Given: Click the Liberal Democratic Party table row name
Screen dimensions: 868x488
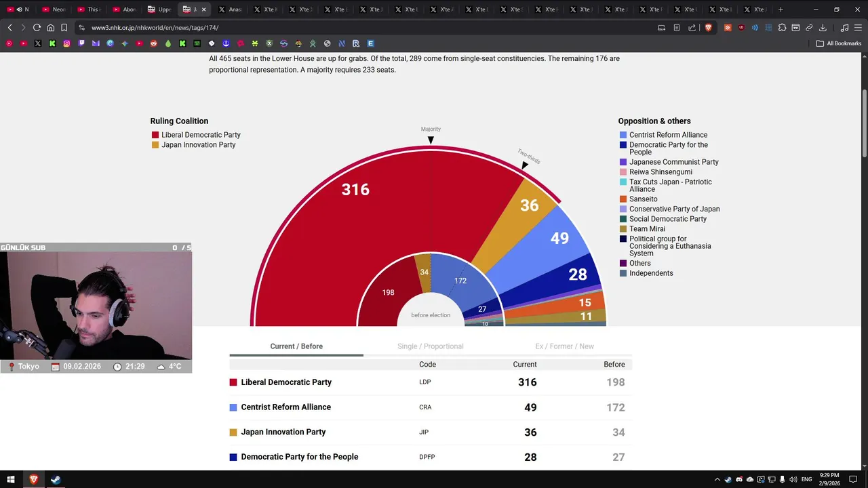Looking at the screenshot, I should [x=286, y=382].
